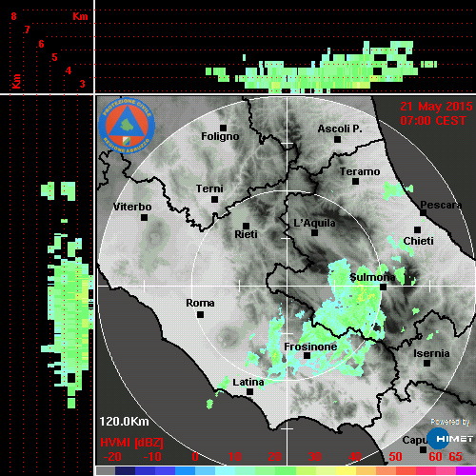Click the 21 May 2015 date stamp
This screenshot has height=476, width=476.
(x=436, y=107)
